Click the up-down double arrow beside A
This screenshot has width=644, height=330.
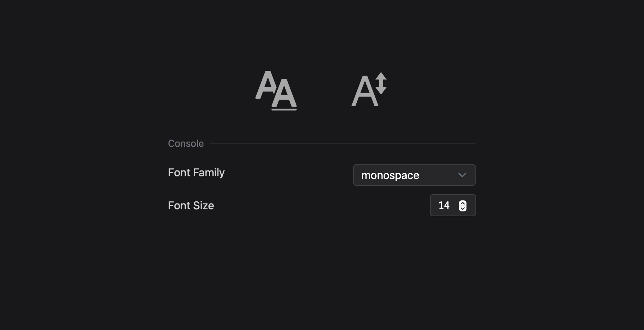pos(381,83)
